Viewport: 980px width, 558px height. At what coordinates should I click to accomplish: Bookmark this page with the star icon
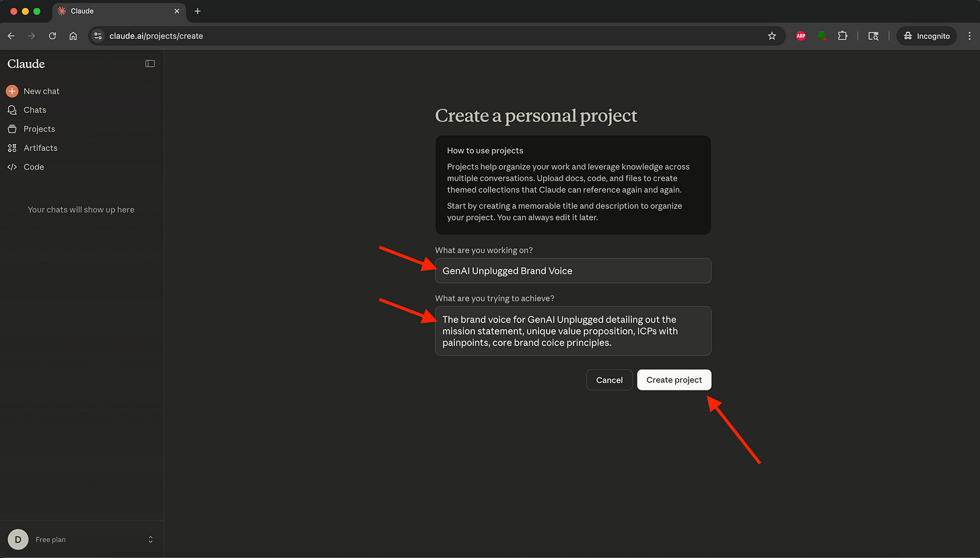click(x=772, y=36)
